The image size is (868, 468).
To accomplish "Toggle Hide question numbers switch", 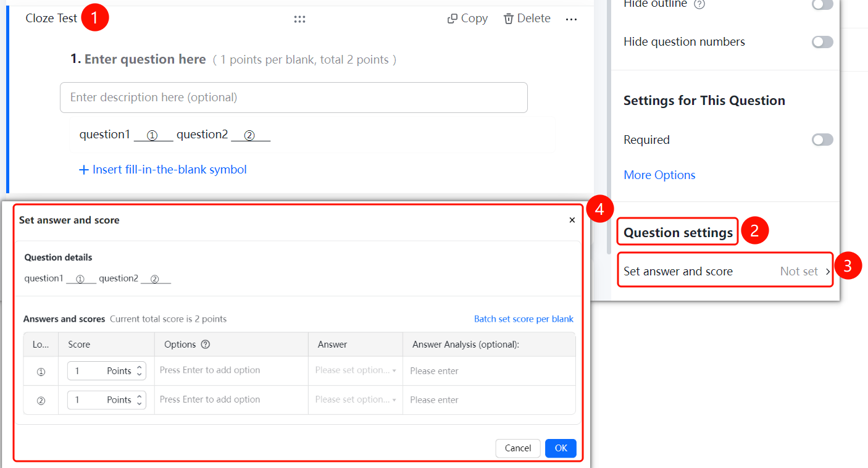I will (x=822, y=42).
